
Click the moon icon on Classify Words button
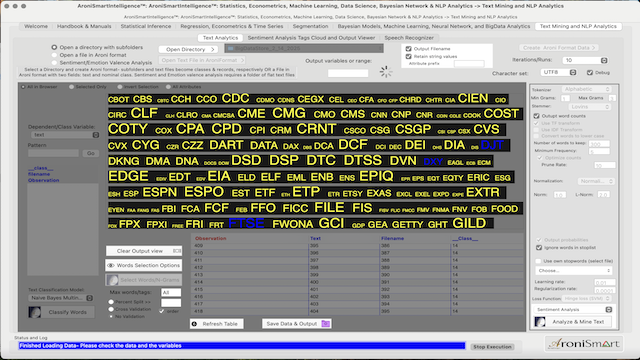tap(35, 312)
